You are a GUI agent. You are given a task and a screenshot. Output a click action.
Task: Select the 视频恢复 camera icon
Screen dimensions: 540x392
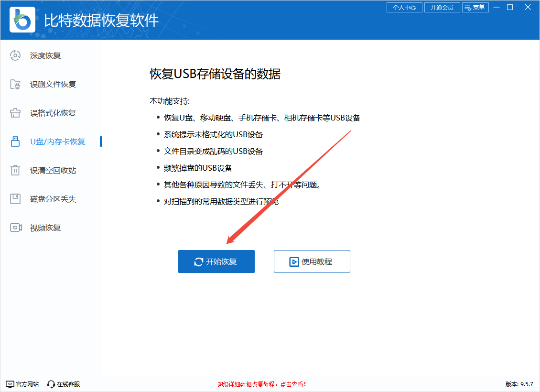(16, 228)
